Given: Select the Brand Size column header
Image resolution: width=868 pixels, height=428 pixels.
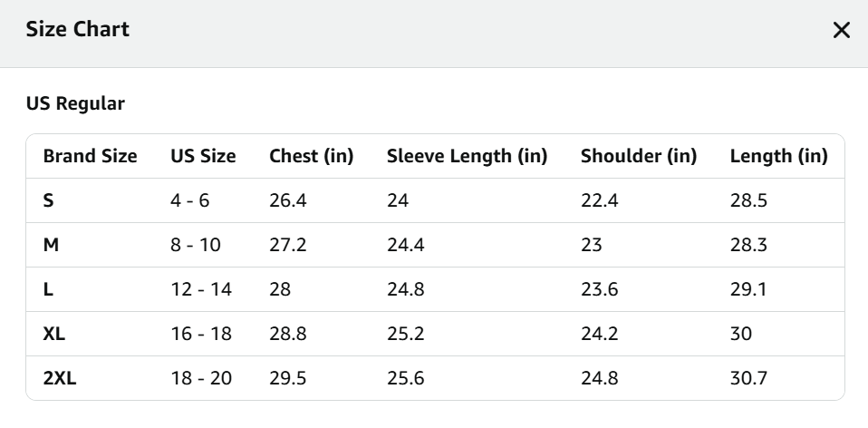Looking at the screenshot, I should 91,156.
